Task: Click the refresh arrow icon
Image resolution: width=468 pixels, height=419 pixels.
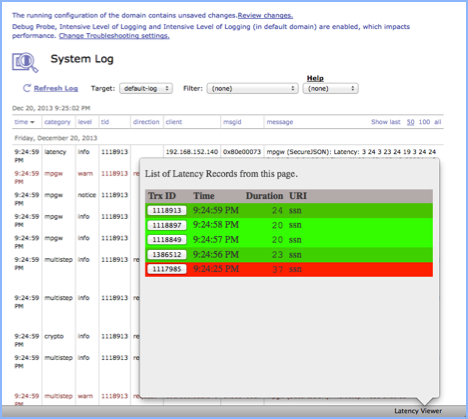Action: (x=26, y=88)
